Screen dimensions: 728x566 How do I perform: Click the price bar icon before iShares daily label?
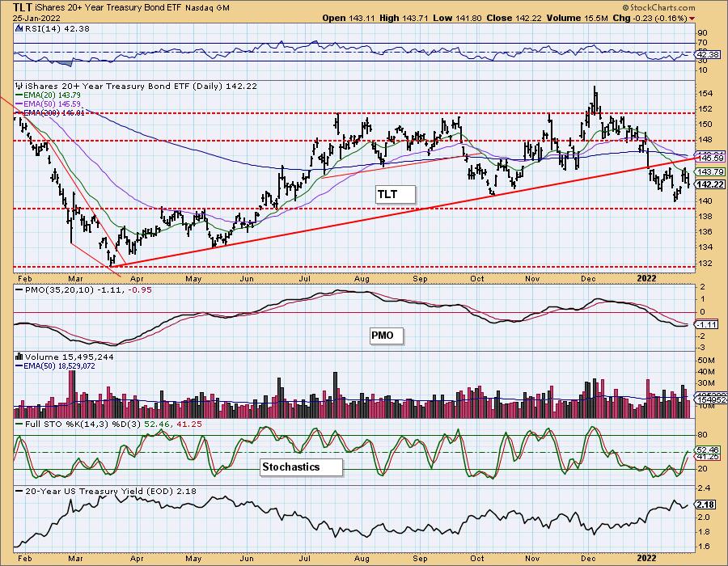point(19,87)
